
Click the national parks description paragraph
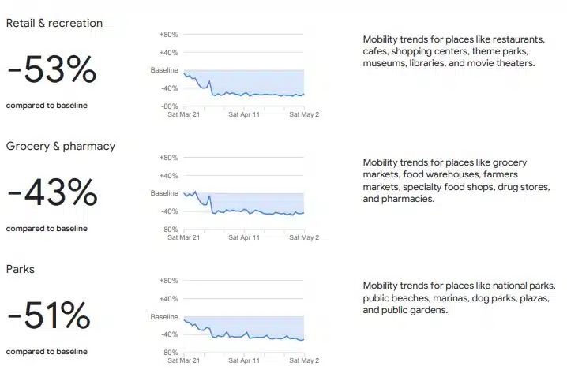(460, 298)
